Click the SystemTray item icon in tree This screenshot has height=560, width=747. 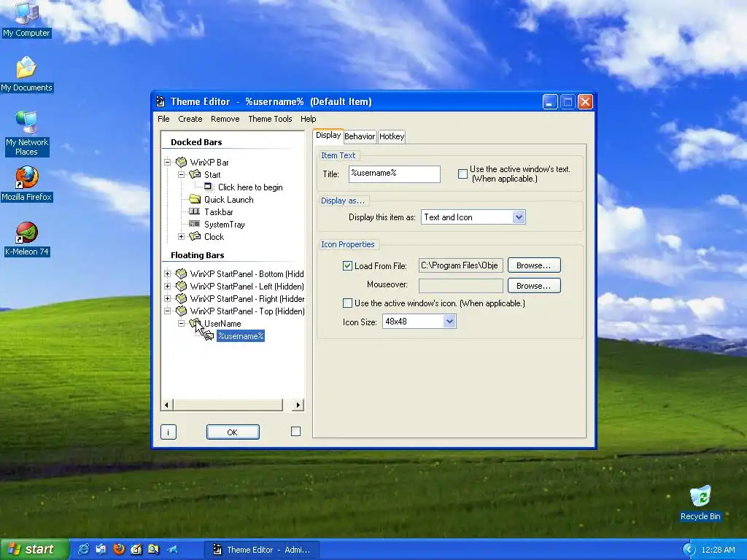[x=195, y=224]
